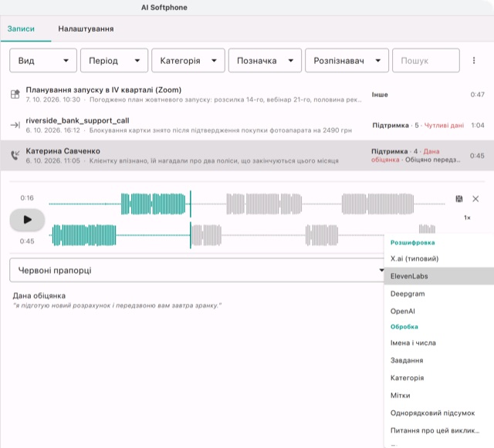494x448 pixels.
Task: Click the 1:04 duration value
Action: pyautogui.click(x=478, y=126)
